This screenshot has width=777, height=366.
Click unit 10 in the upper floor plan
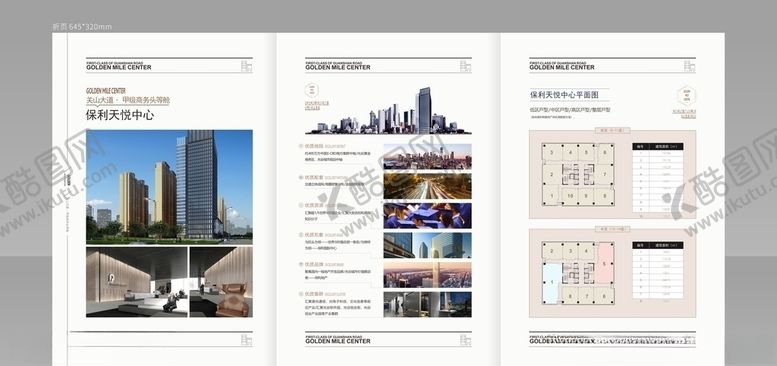coord(570,196)
